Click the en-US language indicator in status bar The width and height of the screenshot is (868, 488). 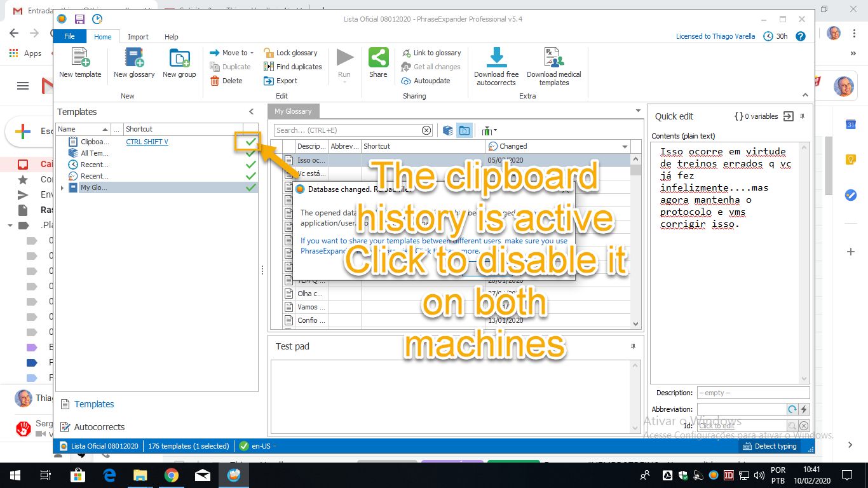pyautogui.click(x=257, y=446)
